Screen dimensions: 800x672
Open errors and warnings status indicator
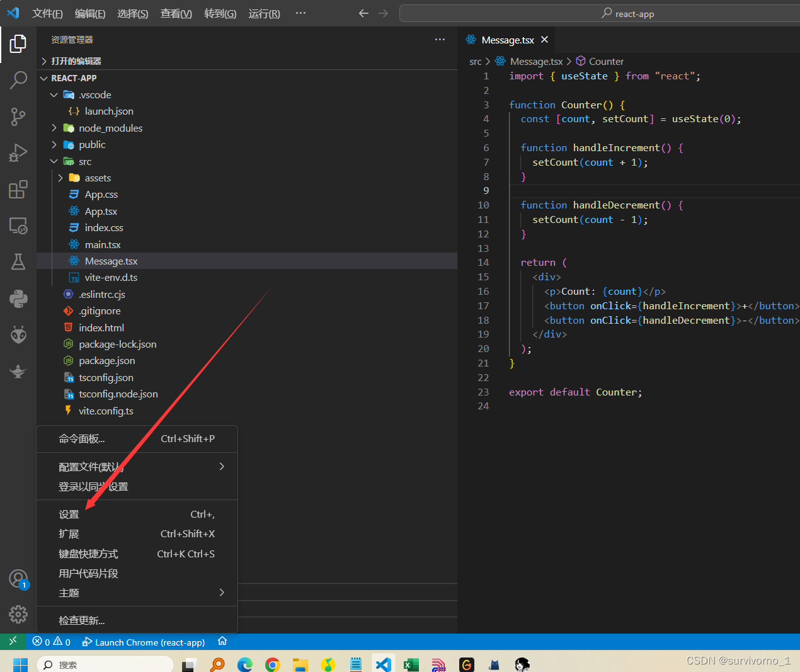tap(51, 642)
